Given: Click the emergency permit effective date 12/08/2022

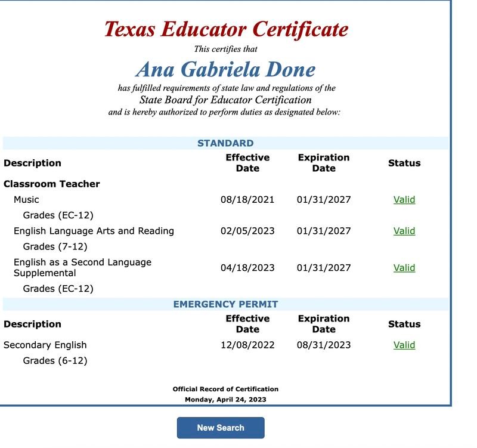Looking at the screenshot, I should click(247, 345).
